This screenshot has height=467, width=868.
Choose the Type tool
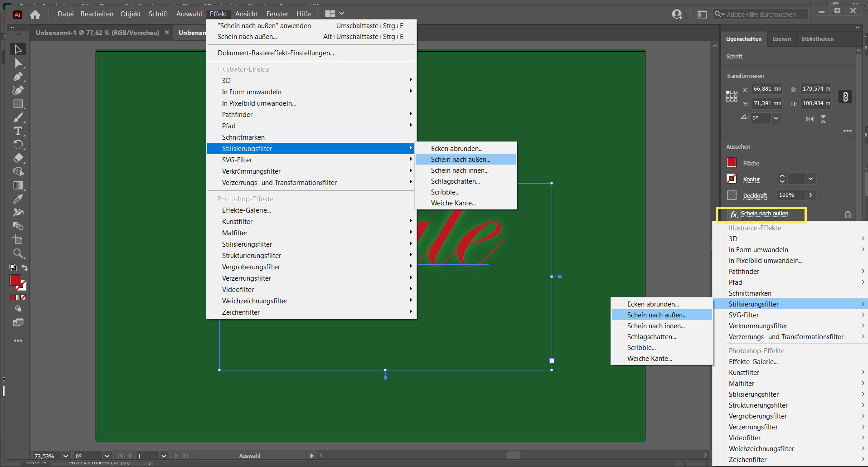coord(18,131)
